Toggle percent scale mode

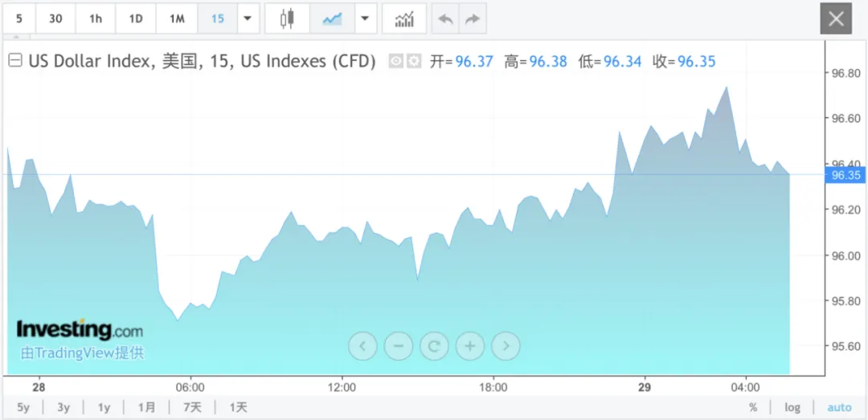click(753, 407)
